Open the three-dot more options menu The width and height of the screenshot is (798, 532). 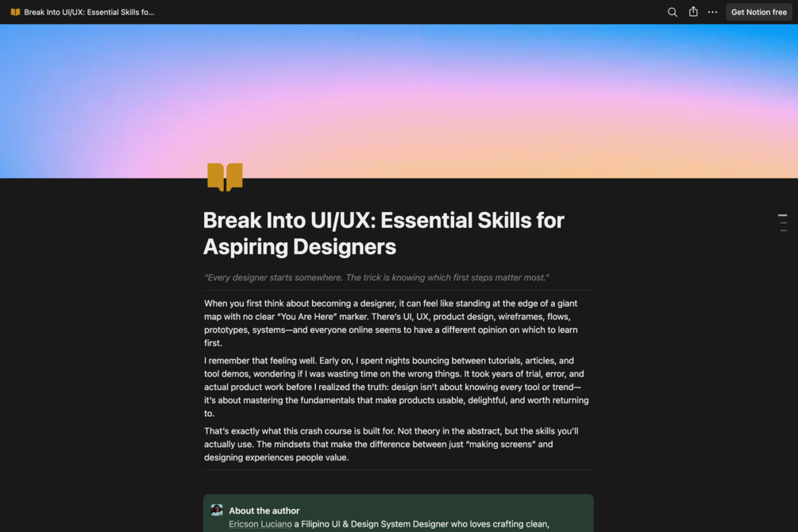pyautogui.click(x=712, y=12)
